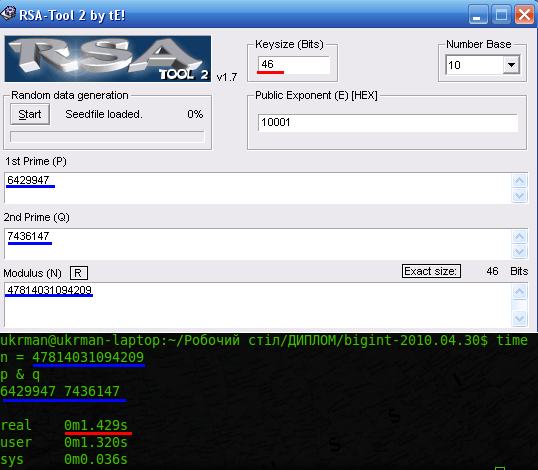Click the 'RSA-Tool 2 by tE!' window title
The image size is (538, 470).
tap(72, 15)
